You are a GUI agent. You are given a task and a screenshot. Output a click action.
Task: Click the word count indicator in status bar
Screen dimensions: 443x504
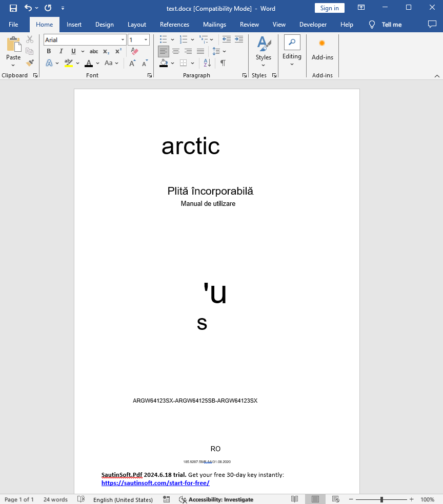[55, 499]
